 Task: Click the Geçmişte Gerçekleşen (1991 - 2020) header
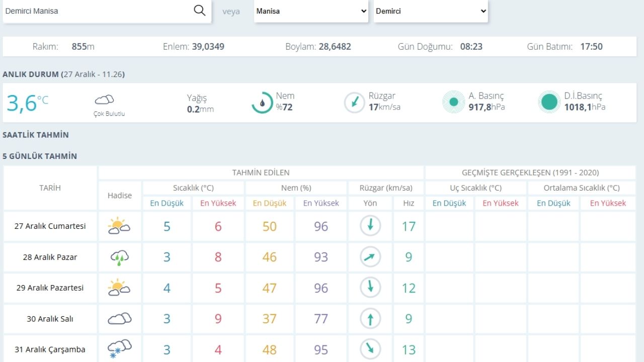point(530,172)
